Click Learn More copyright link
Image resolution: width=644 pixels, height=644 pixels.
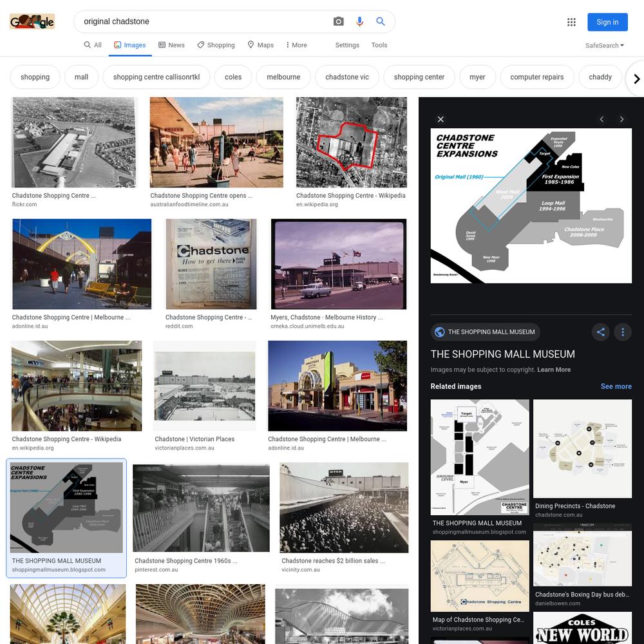tap(554, 370)
